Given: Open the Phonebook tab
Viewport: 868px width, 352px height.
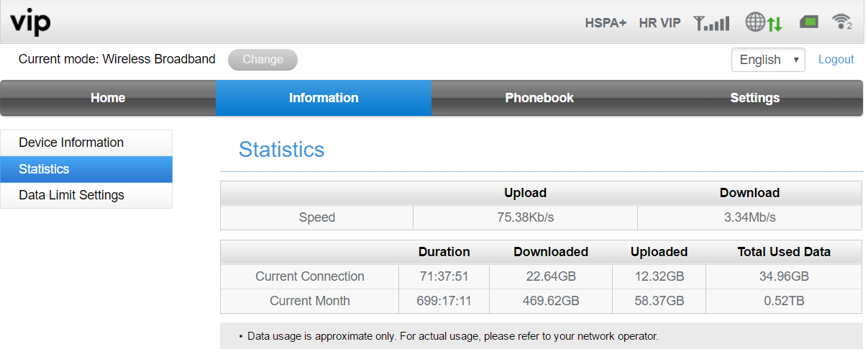Looking at the screenshot, I should [539, 98].
